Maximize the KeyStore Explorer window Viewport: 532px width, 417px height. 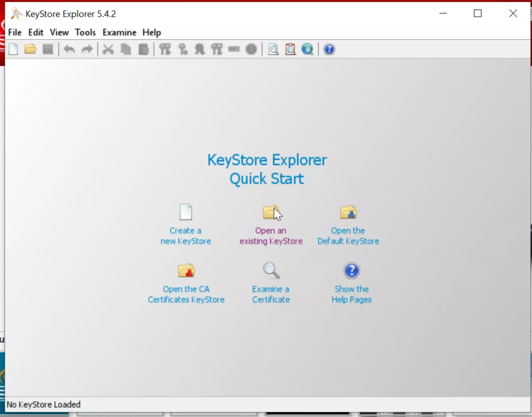(x=477, y=13)
